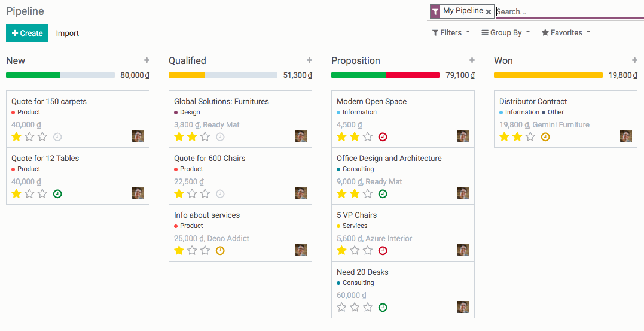Open the Filters dropdown
This screenshot has width=644, height=331.
(x=451, y=33)
